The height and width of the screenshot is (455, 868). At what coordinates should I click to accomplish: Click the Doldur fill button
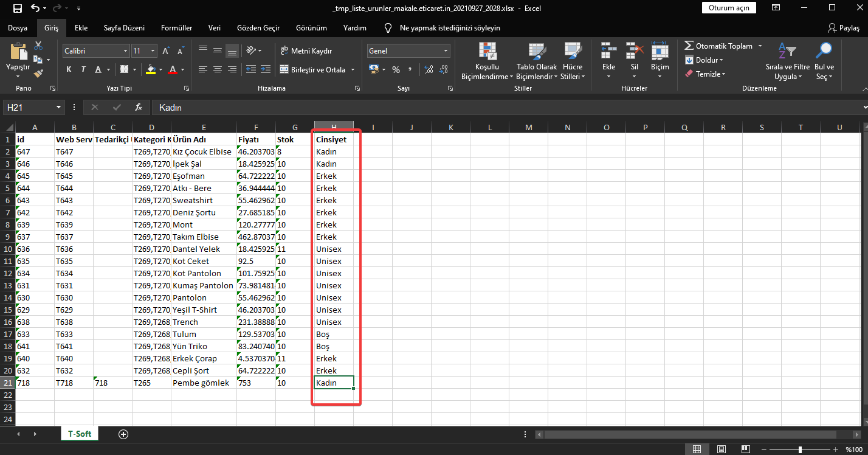click(x=704, y=60)
